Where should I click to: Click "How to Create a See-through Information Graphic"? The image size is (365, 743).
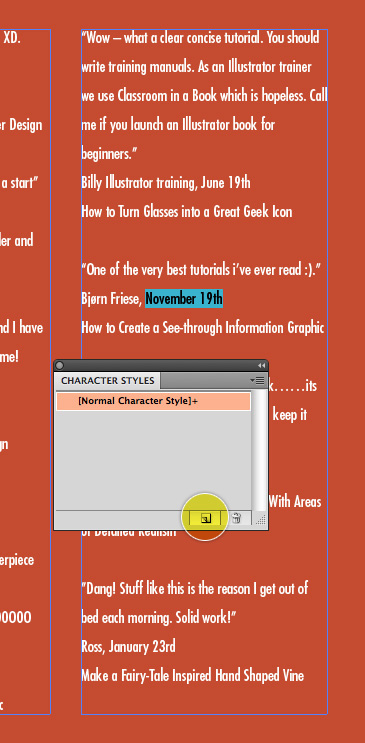click(x=202, y=328)
